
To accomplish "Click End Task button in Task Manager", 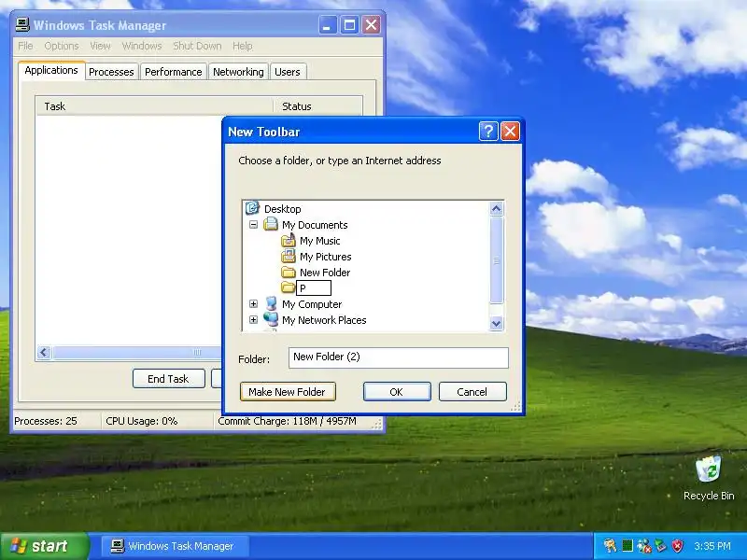I will pos(169,379).
